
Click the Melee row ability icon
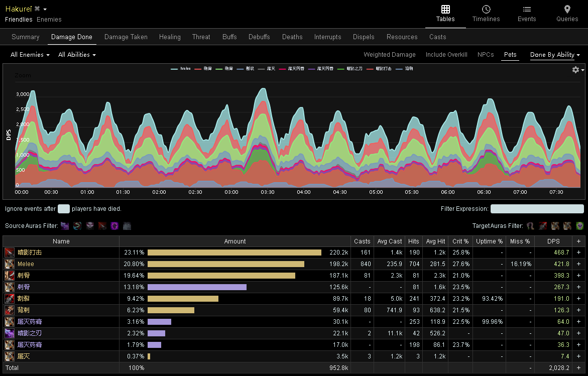(10, 264)
